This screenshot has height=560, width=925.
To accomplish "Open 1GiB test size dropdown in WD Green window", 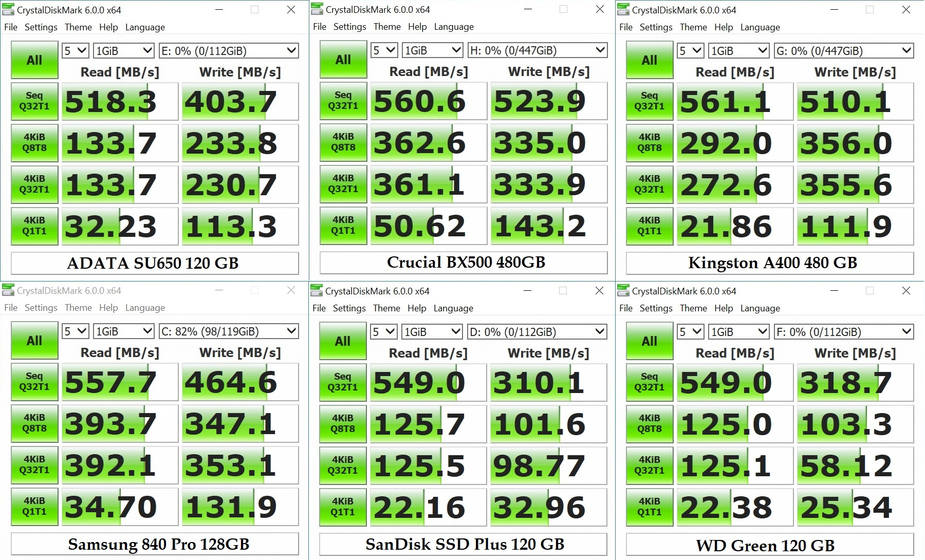I will click(x=739, y=331).
